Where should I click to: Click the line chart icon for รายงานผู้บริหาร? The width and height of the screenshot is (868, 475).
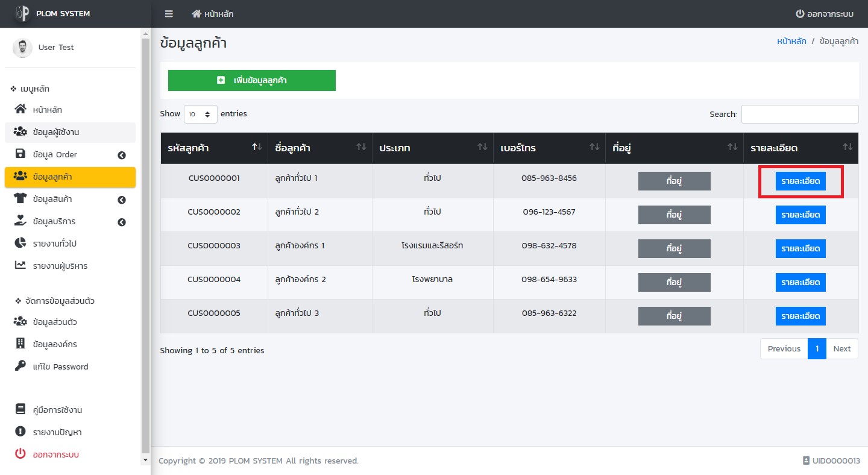(20, 265)
